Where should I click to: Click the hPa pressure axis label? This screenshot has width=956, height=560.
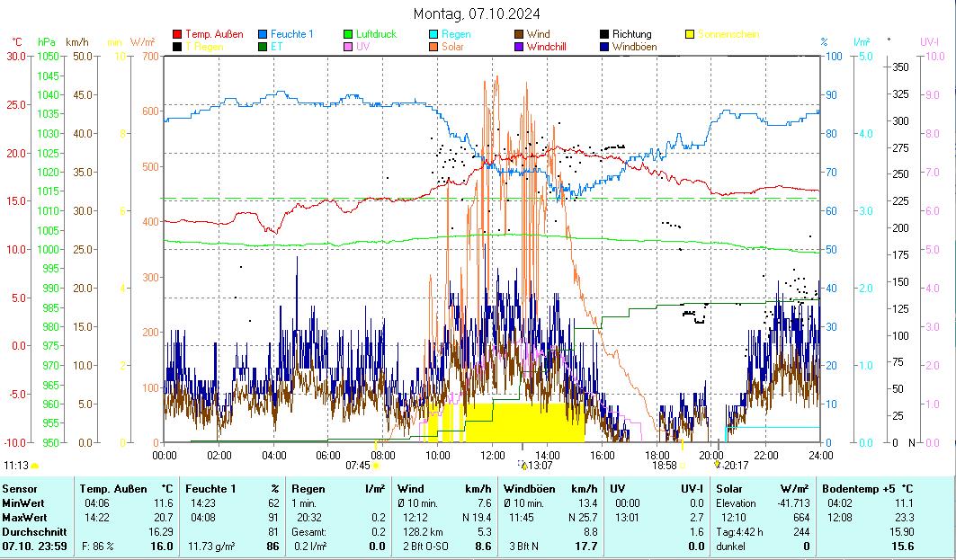[46, 41]
